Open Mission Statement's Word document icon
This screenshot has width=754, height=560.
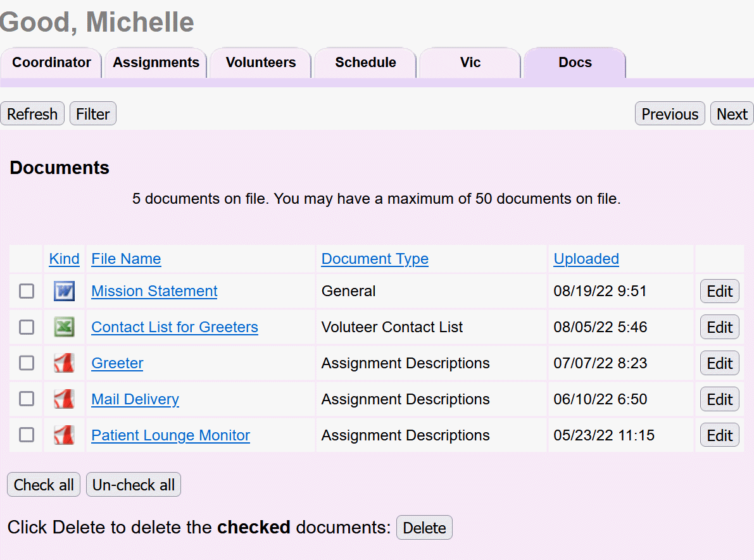point(64,291)
